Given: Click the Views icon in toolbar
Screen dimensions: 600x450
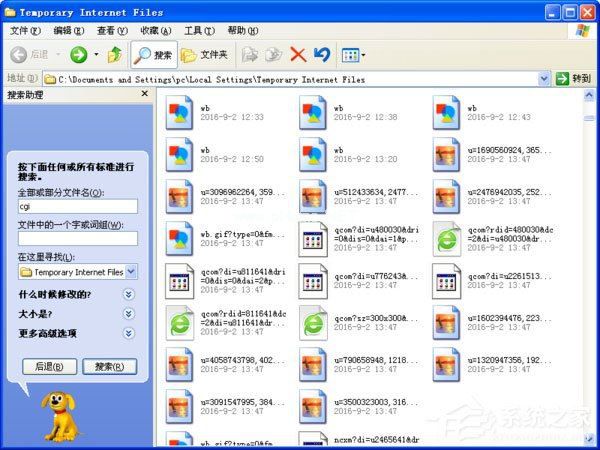Looking at the screenshot, I should (351, 55).
